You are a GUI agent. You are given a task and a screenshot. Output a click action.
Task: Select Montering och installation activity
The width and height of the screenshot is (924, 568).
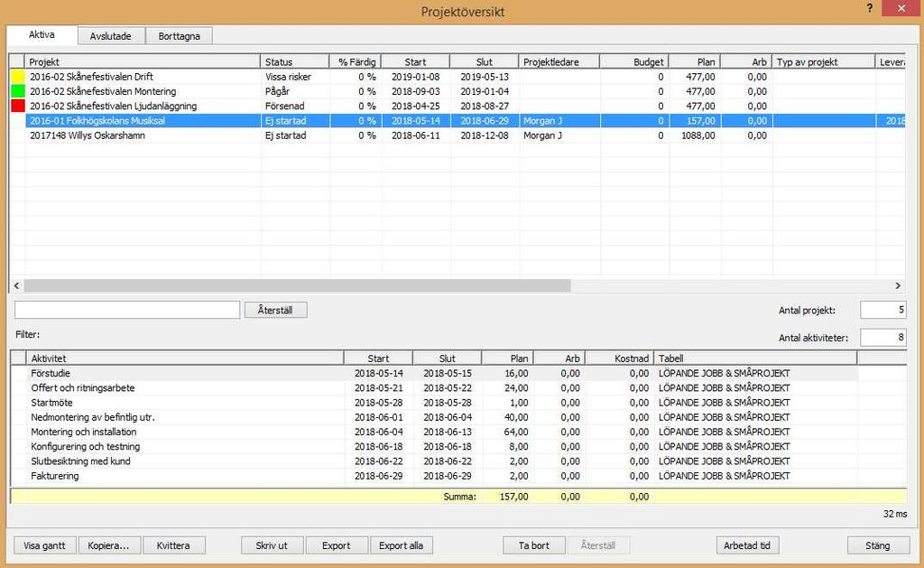(84, 432)
